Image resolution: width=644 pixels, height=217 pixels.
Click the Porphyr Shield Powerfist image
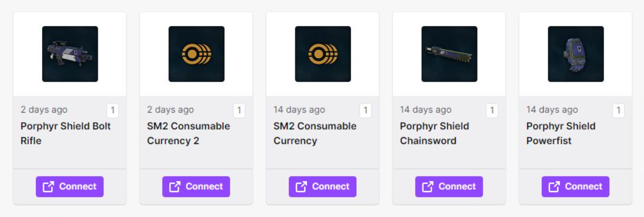[x=576, y=54]
